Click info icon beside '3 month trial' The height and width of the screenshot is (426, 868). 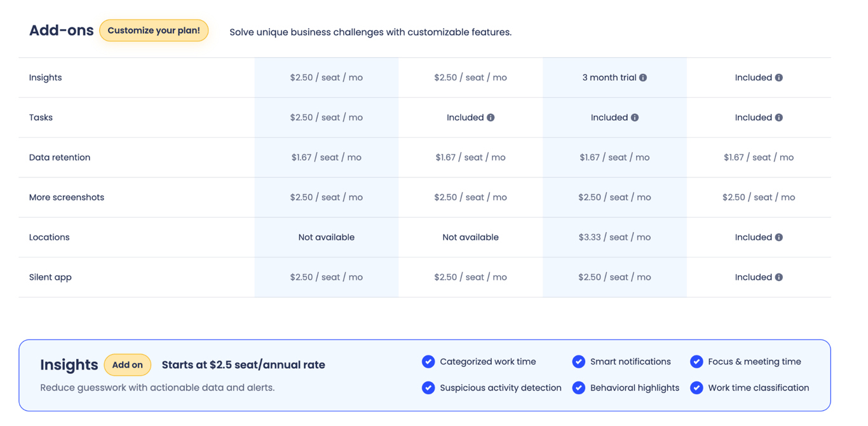(x=643, y=78)
